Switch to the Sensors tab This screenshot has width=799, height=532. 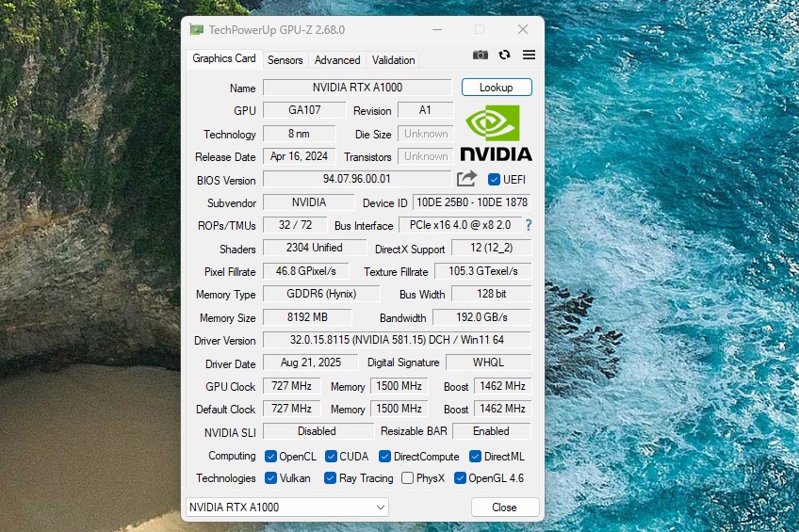click(x=285, y=59)
